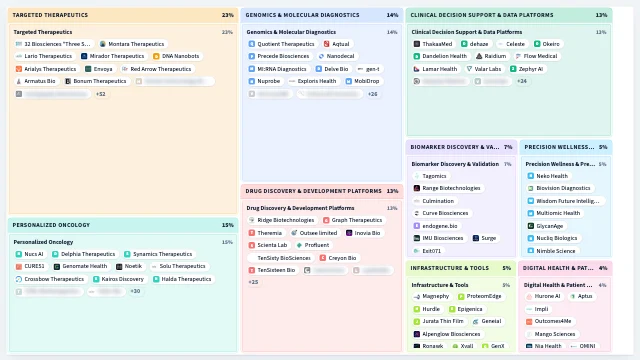The image size is (640, 360).
Task: Click the GlycanAge logo icon
Action: (531, 226)
